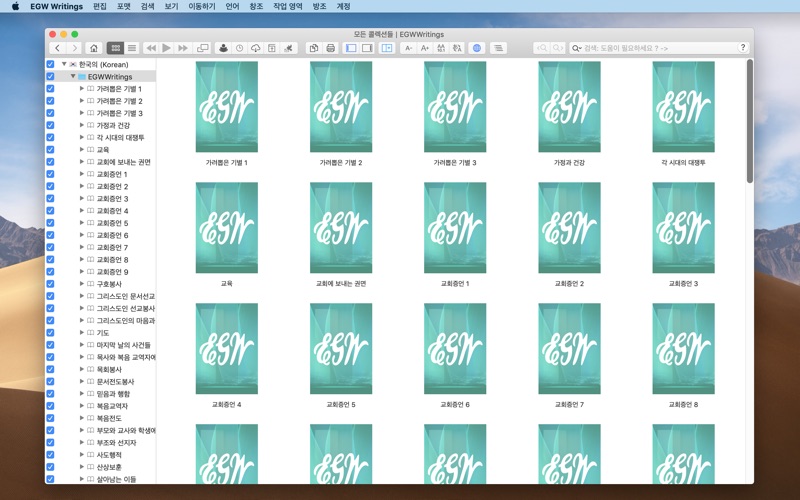
Task: Expand 교회증언 9 in tree
Action: coord(82,271)
